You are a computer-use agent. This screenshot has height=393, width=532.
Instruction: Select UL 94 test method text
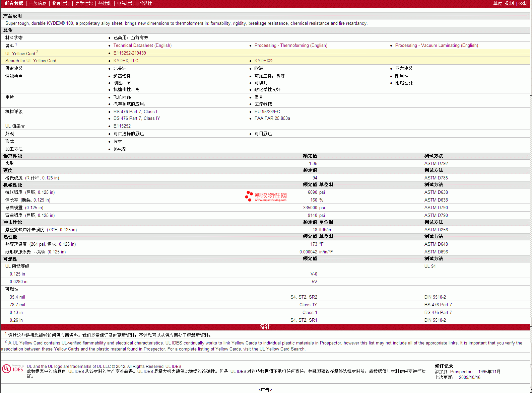(430, 266)
